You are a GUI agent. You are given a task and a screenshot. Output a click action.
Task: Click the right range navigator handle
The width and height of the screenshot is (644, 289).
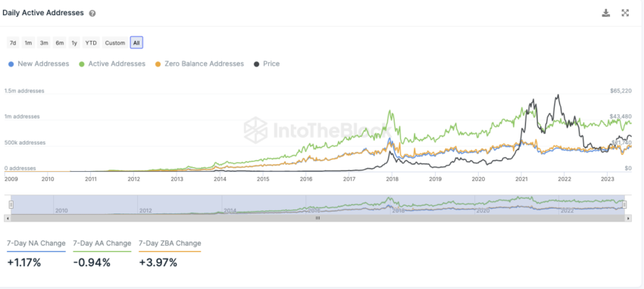[624, 204]
